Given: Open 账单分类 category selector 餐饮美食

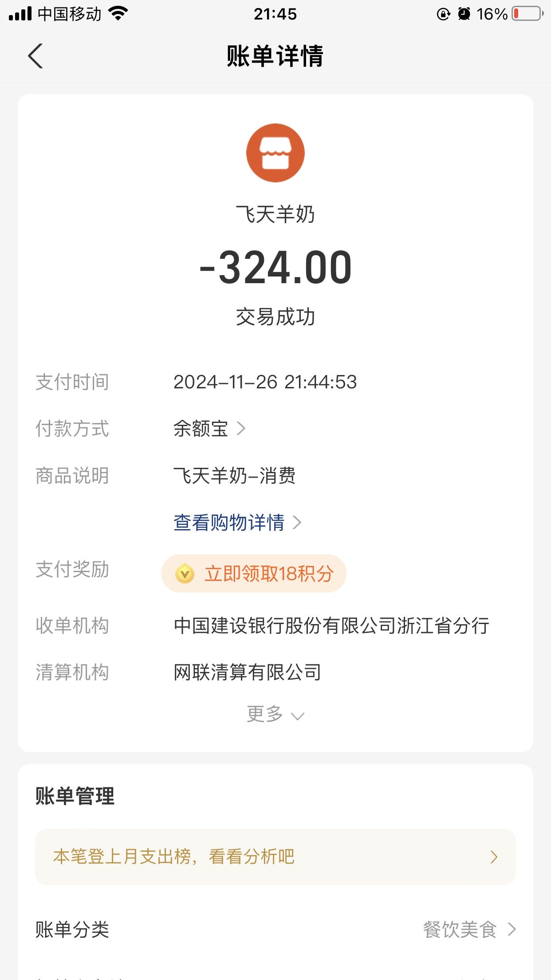Looking at the screenshot, I should pyautogui.click(x=468, y=929).
